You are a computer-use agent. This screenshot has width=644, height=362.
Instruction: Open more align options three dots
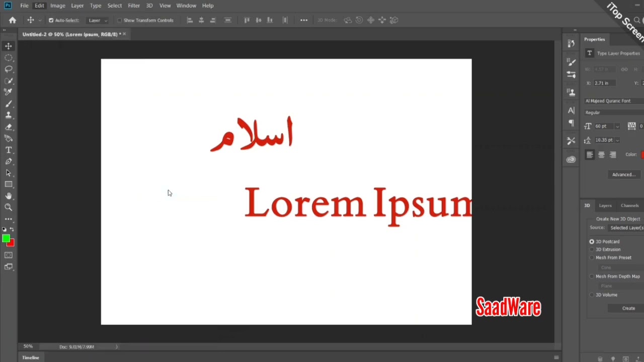coord(304,20)
